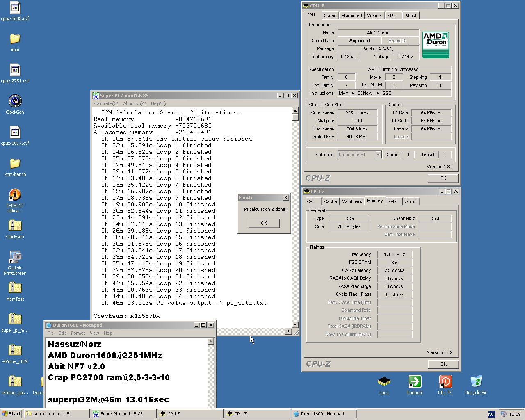
Task: Open Help menu in Notepad
Action: [x=108, y=333]
